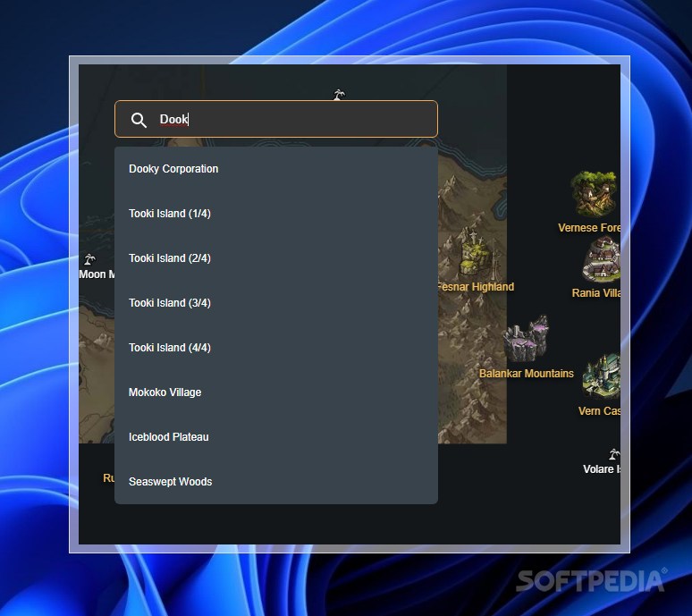Click the palm island icon above Volare
Screen dimensions: 692x616
click(614, 454)
